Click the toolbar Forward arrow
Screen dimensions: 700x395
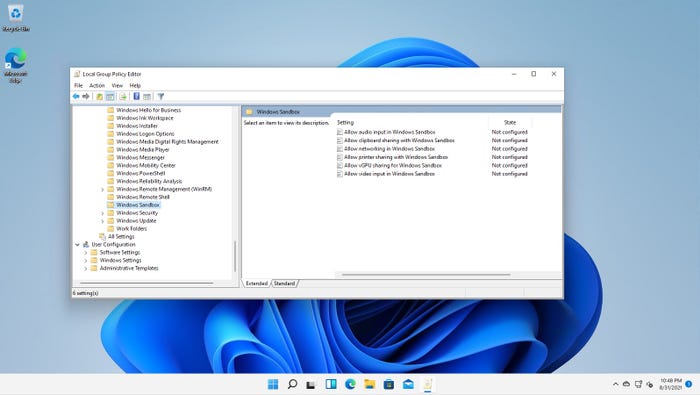pyautogui.click(x=86, y=96)
